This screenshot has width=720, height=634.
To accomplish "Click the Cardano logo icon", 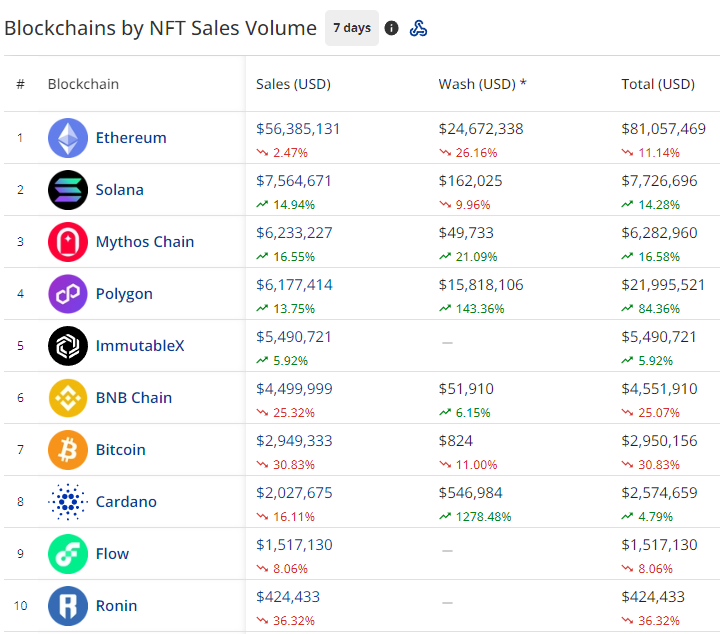I will 68,502.
